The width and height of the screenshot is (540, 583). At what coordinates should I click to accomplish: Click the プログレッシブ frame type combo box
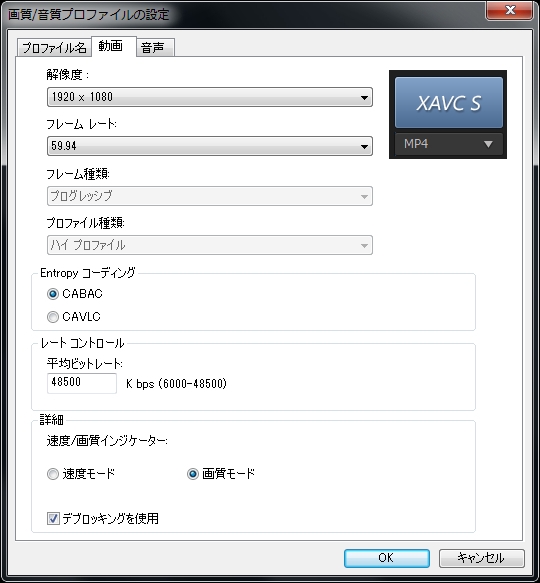click(210, 196)
